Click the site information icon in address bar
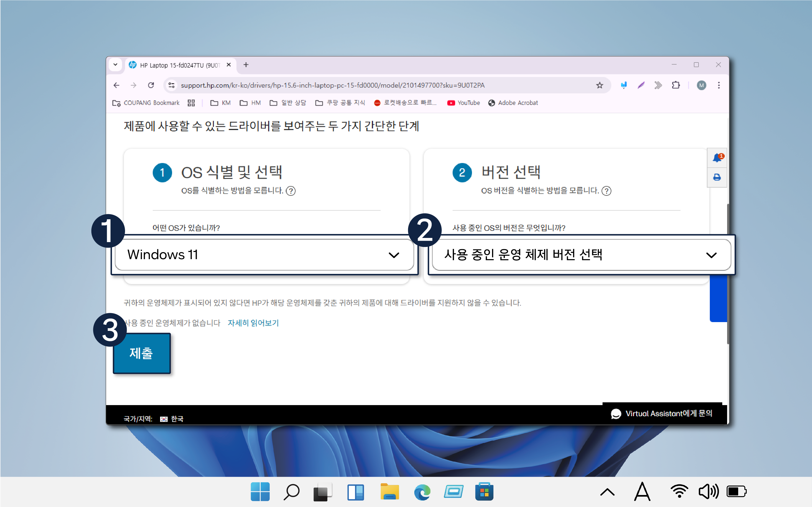Viewport: 812px width, 507px height. click(171, 85)
